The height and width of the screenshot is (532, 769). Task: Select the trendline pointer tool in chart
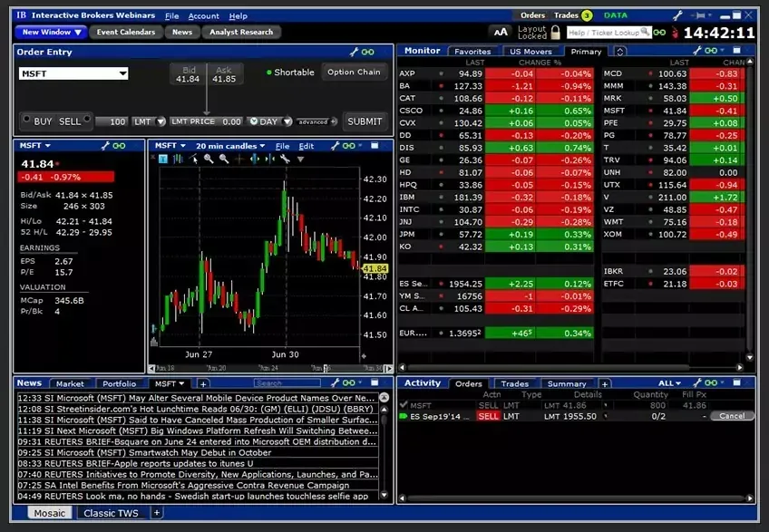click(x=194, y=159)
